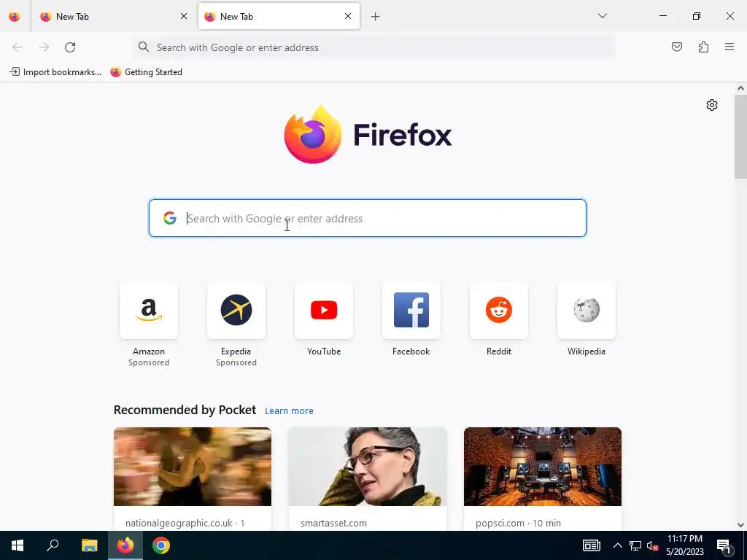The image size is (747, 560).
Task: Click the magnifier icon in address bar
Action: [144, 47]
